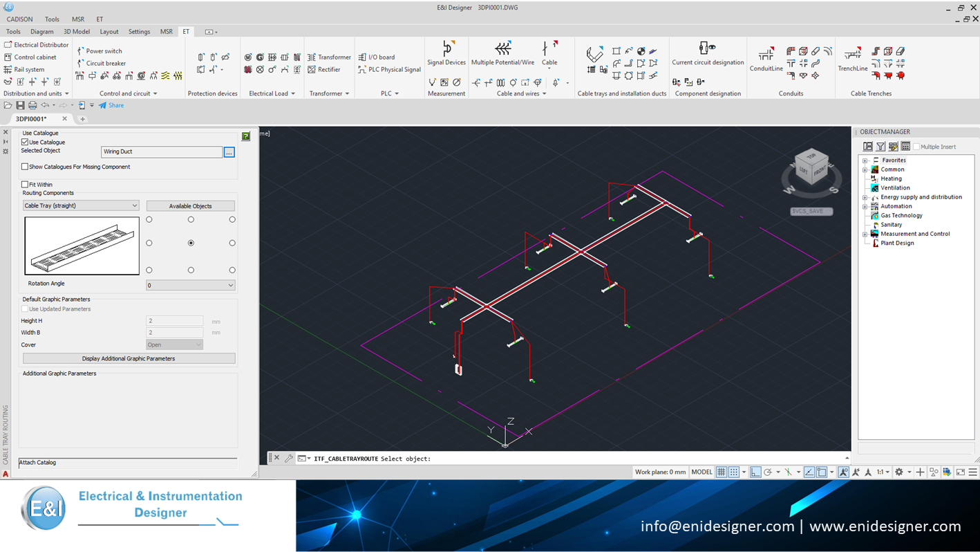Uncheck the Use Catalogue checkbox
This screenshot has width=980, height=552.
coord(25,142)
